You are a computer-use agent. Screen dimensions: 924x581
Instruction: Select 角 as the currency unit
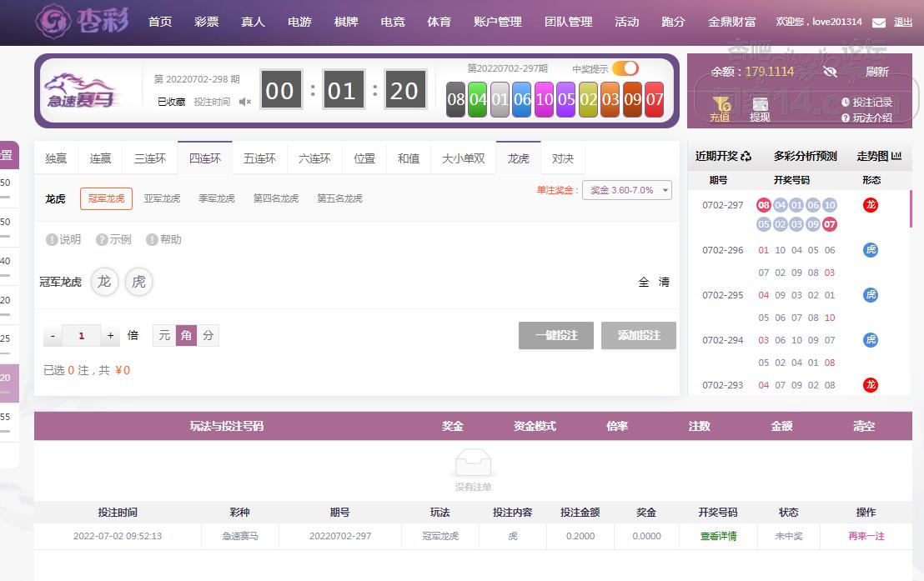click(186, 335)
